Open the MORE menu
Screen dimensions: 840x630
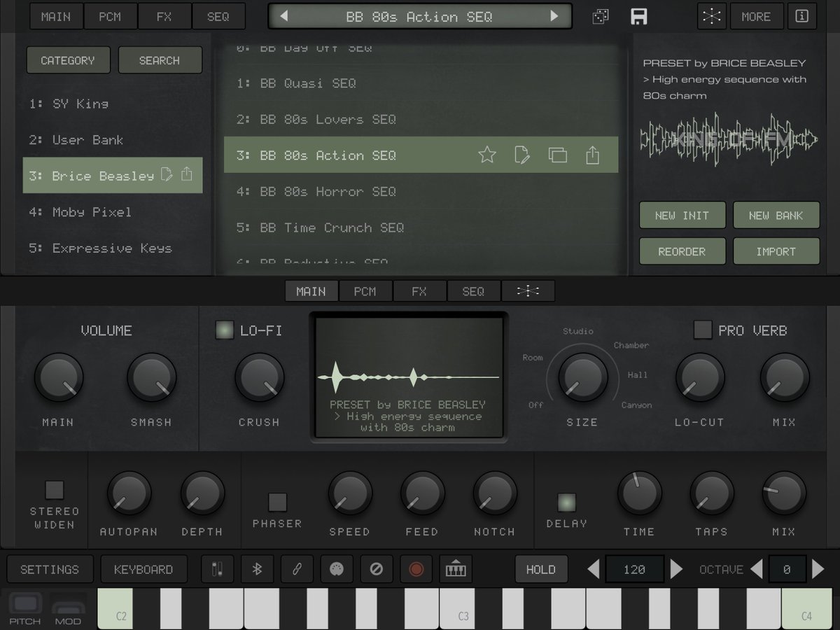pos(756,17)
